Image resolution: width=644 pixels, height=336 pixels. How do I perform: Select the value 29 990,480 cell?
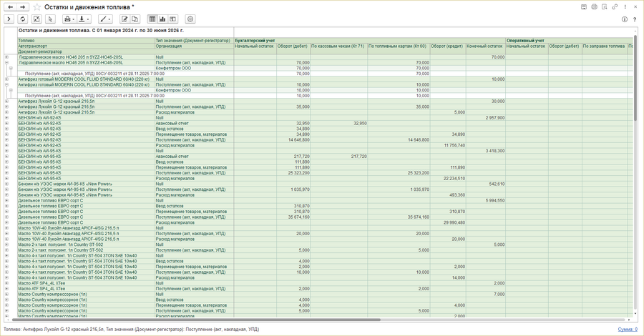[448, 222]
